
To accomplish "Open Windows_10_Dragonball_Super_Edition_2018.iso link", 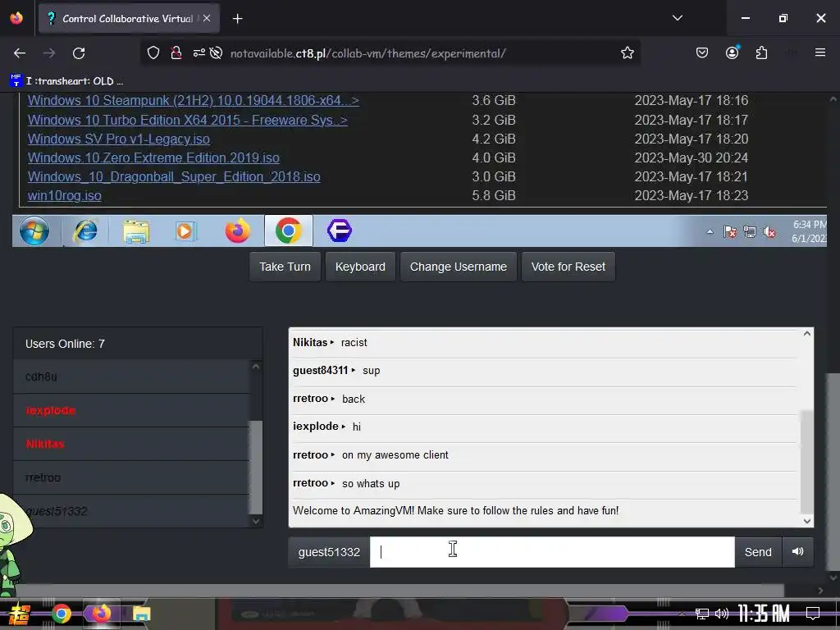I will click(x=174, y=177).
